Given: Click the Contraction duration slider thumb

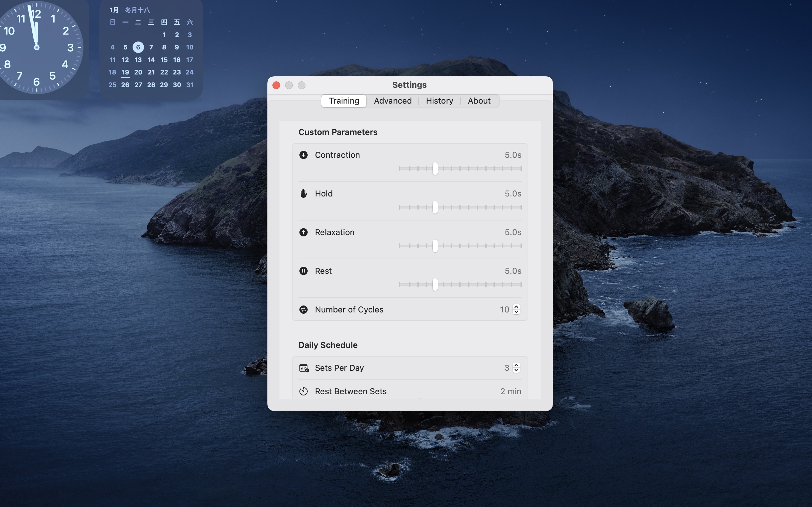Looking at the screenshot, I should pos(435,169).
